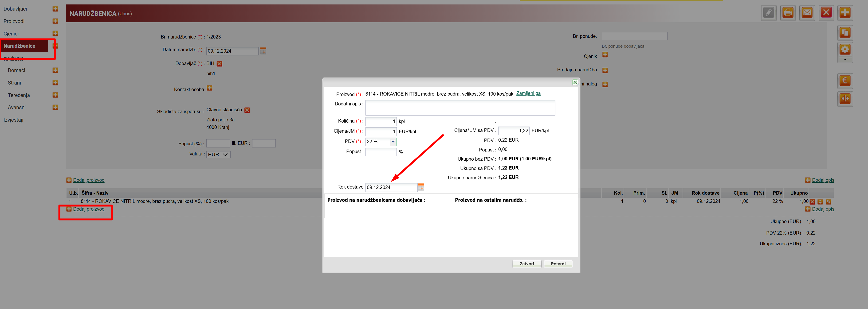Close the product dialog with green X
The height and width of the screenshot is (309, 868).
click(x=575, y=82)
